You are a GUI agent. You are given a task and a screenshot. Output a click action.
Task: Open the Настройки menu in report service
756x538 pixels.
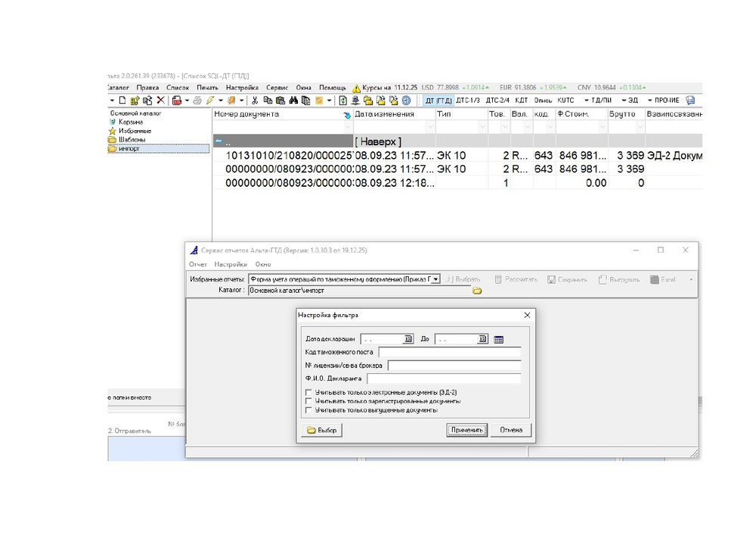click(231, 264)
